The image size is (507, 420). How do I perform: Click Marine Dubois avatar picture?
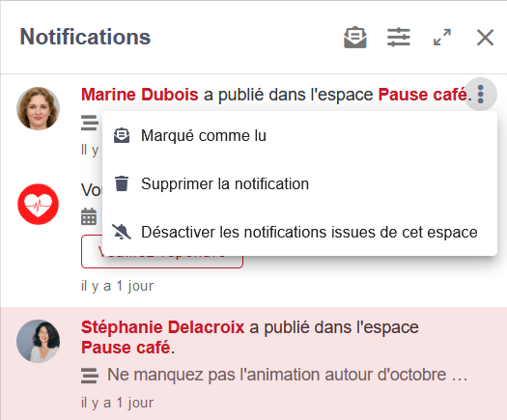(39, 108)
